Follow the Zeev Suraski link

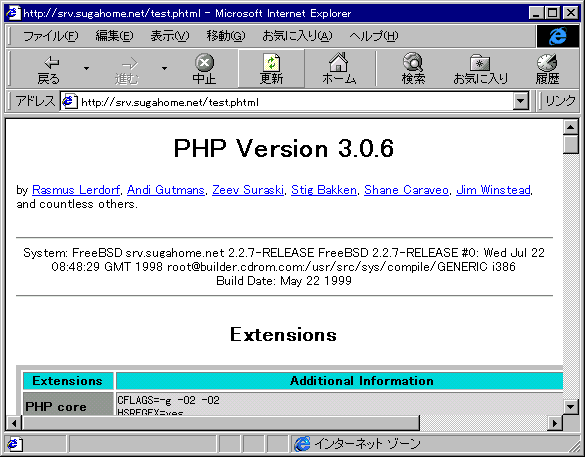[x=248, y=190]
